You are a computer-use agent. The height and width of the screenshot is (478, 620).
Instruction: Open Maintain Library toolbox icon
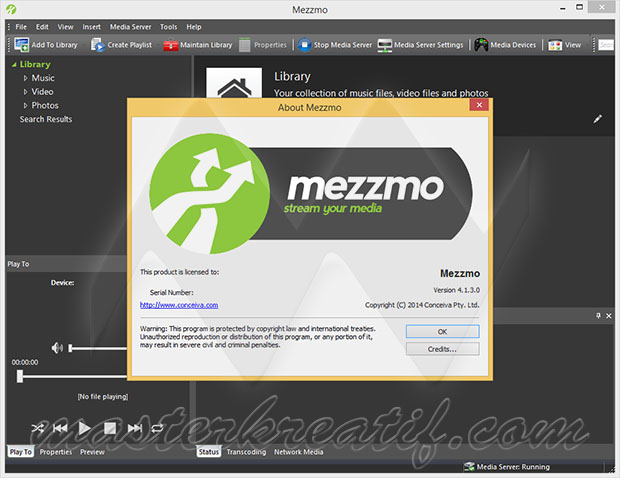tap(170, 45)
